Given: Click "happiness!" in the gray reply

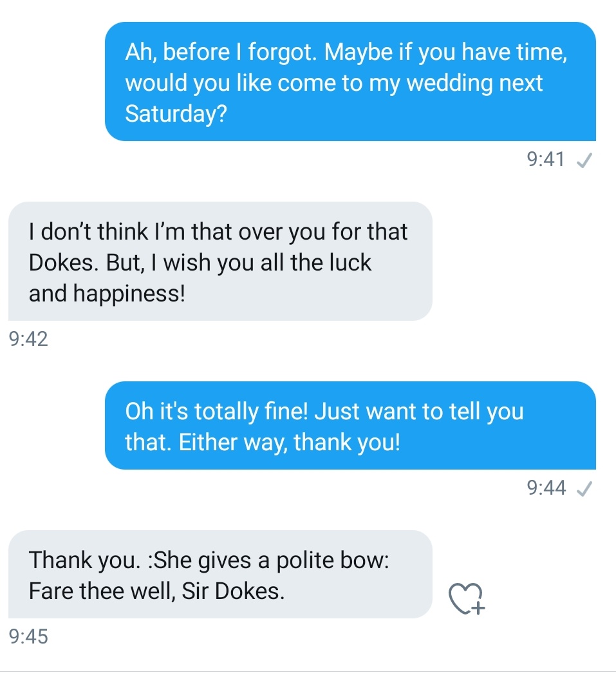Looking at the screenshot, I should click(129, 294).
